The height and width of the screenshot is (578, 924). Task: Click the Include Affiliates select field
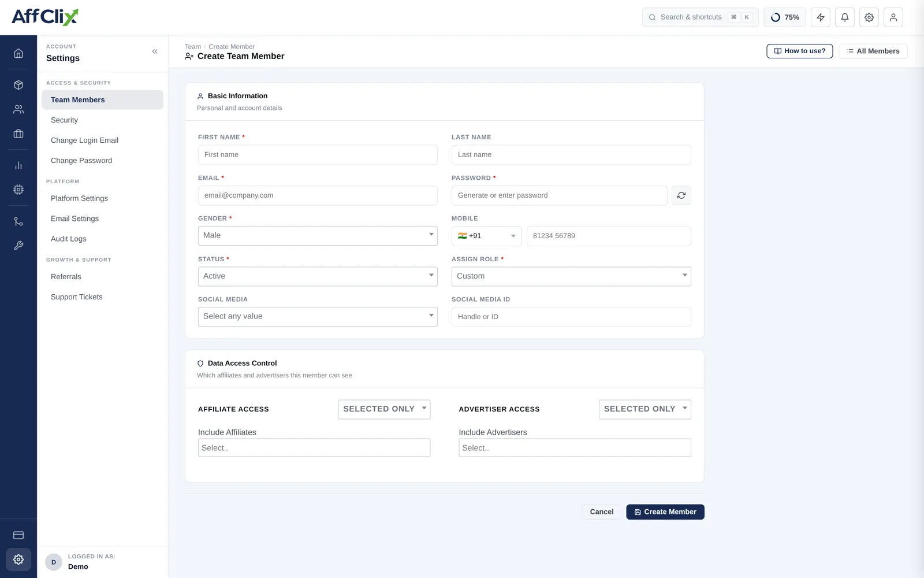tap(314, 448)
